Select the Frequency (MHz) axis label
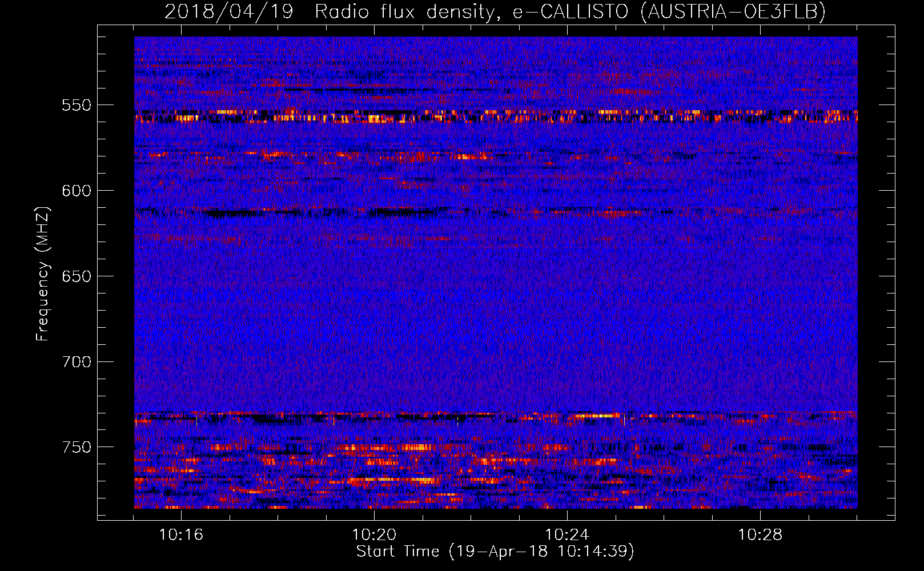Viewport: 924px width, 571px height. (x=43, y=274)
